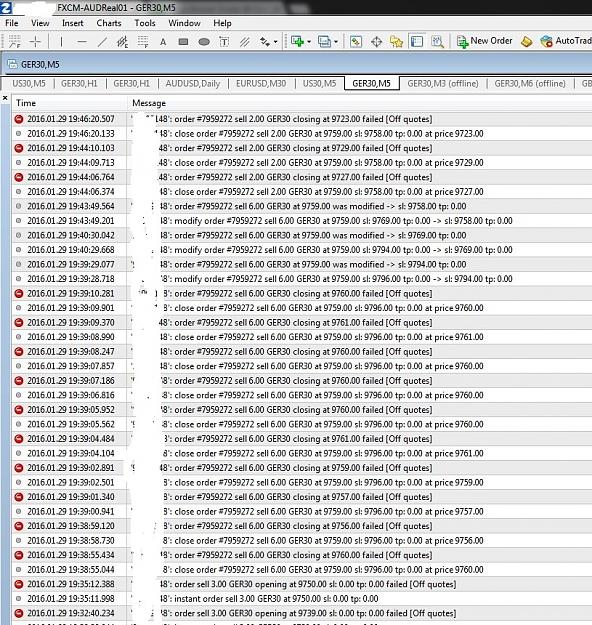Open MetaEditor with the yellow book icon

[x=527, y=41]
